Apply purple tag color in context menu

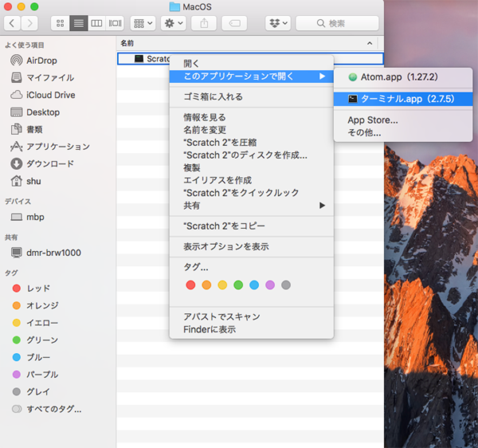click(x=270, y=285)
